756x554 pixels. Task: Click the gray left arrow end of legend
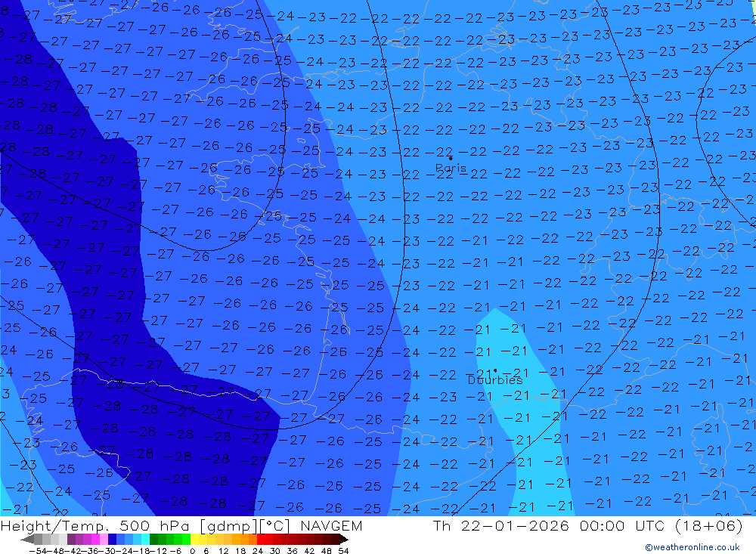[x=27, y=540]
